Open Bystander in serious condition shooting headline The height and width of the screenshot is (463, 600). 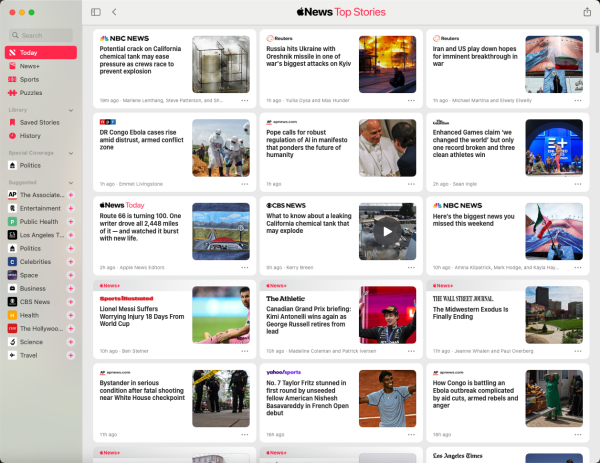[142, 390]
